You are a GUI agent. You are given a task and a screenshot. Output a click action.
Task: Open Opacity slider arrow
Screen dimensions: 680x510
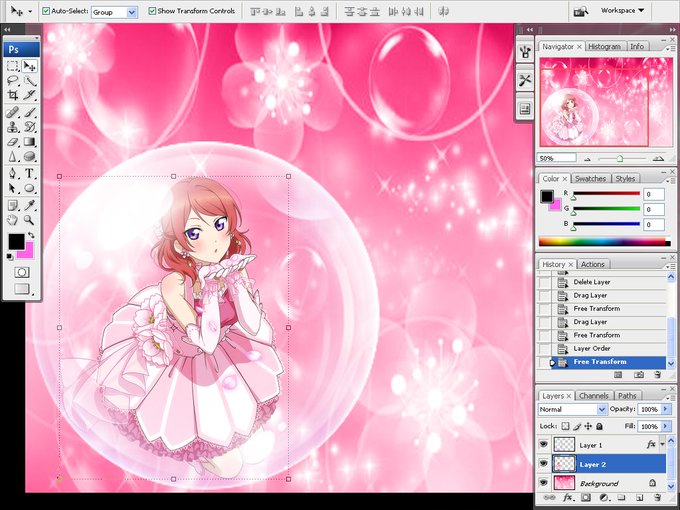point(666,409)
